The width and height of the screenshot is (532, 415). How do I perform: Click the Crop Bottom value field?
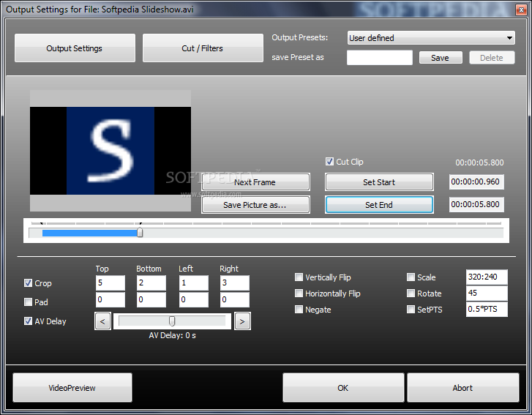[x=151, y=283]
